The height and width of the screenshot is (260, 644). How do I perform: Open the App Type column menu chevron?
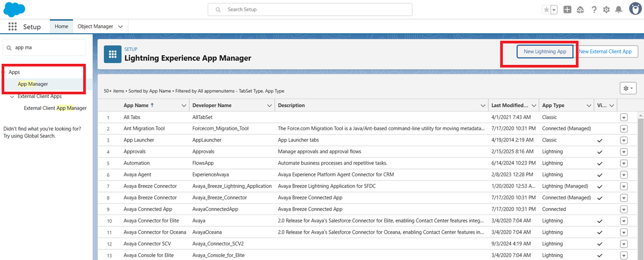coord(588,106)
